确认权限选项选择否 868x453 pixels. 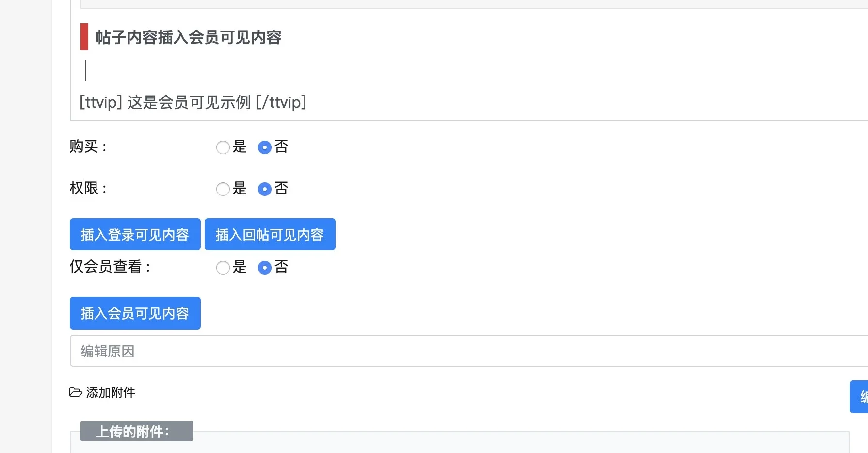265,189
